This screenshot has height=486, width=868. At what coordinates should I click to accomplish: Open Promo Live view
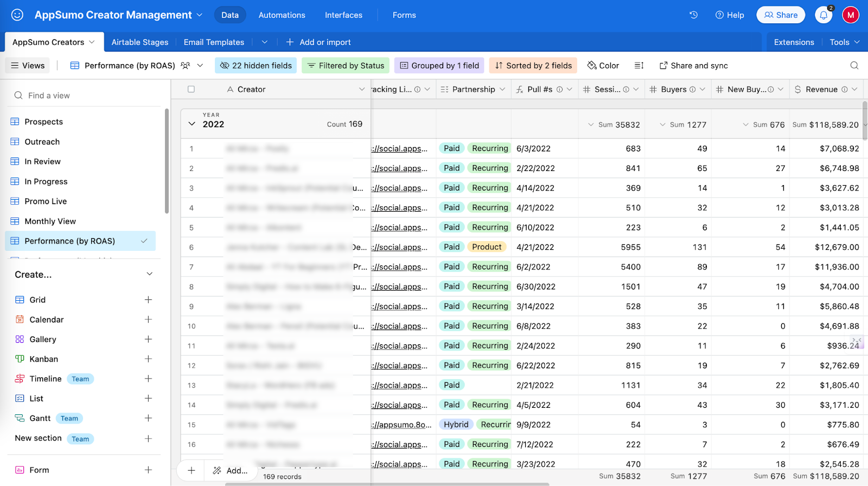click(46, 201)
